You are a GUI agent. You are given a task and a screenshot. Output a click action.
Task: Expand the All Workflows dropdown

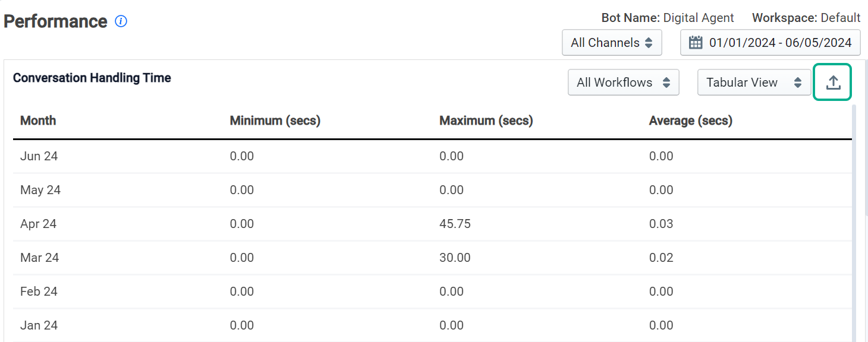click(624, 83)
